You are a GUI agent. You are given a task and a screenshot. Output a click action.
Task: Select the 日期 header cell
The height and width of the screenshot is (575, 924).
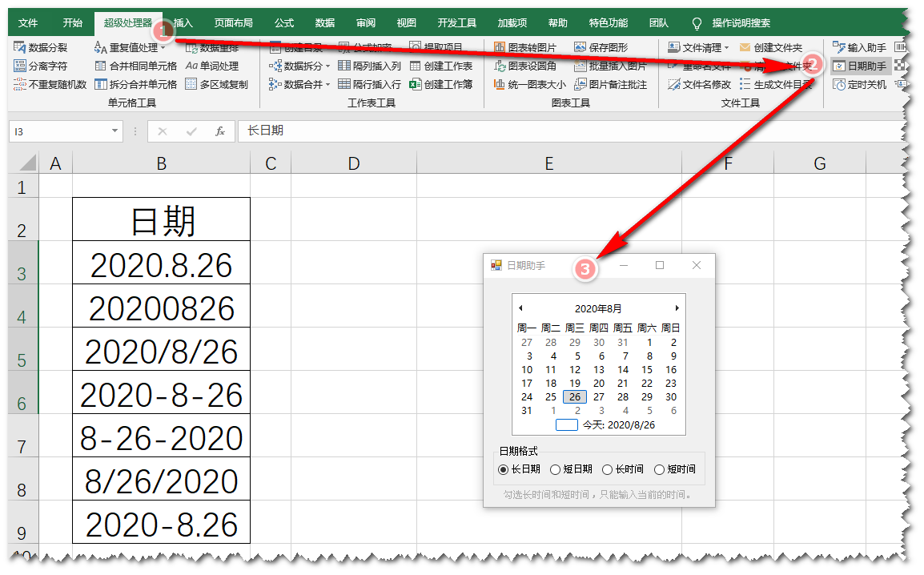pos(162,219)
